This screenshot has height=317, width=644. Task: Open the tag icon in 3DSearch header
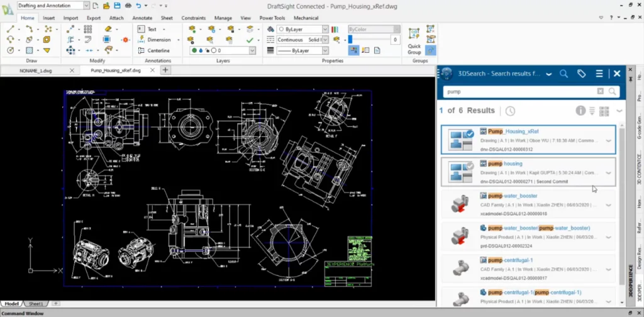(581, 74)
